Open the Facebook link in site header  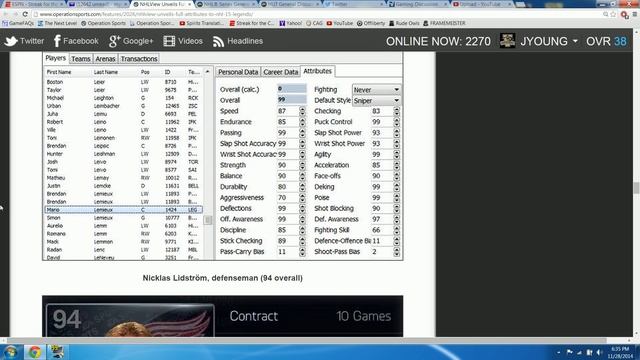coord(76,41)
